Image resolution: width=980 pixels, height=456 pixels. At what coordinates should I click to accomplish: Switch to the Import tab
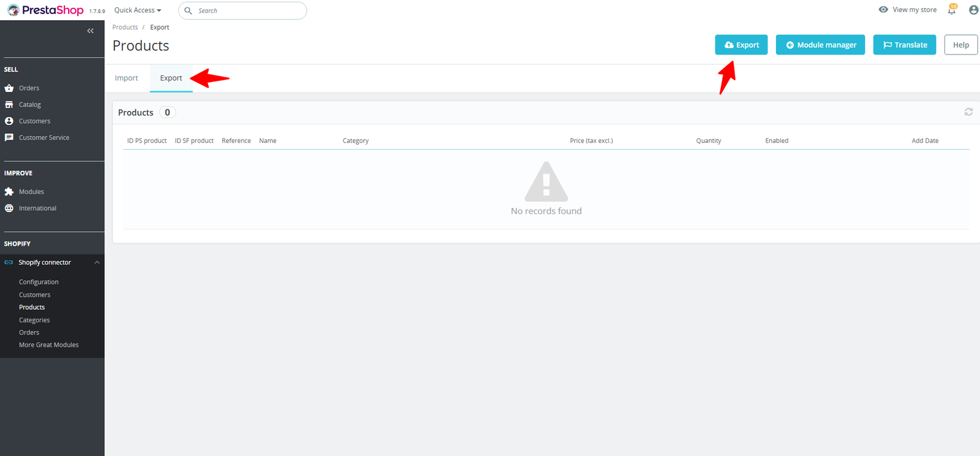coord(126,78)
